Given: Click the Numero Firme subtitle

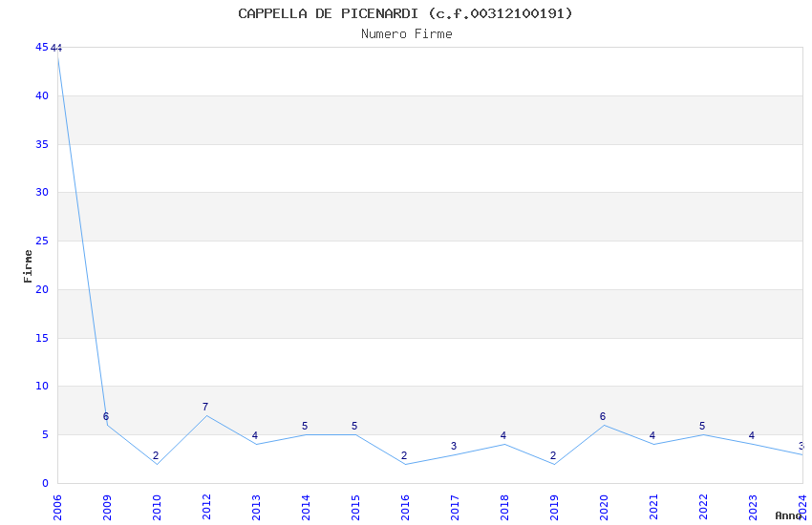Looking at the screenshot, I should pyautogui.click(x=407, y=33).
